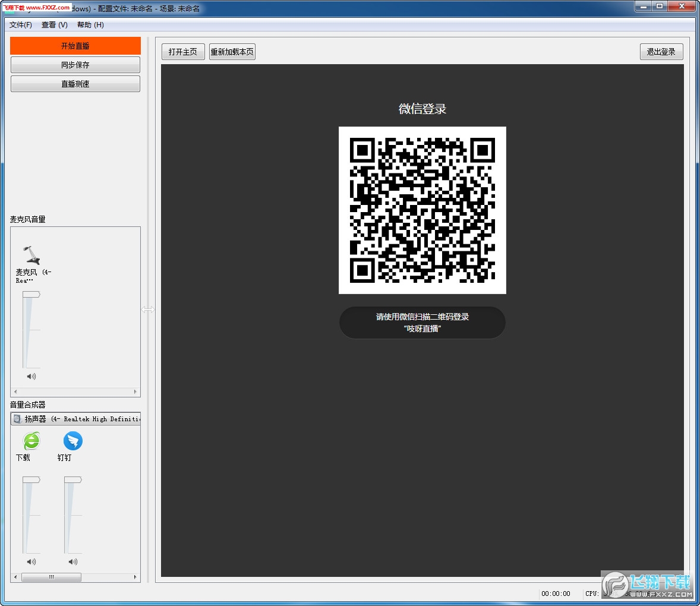Image resolution: width=700 pixels, height=606 pixels.
Task: Click the microphone volume slider handle
Action: click(x=31, y=295)
